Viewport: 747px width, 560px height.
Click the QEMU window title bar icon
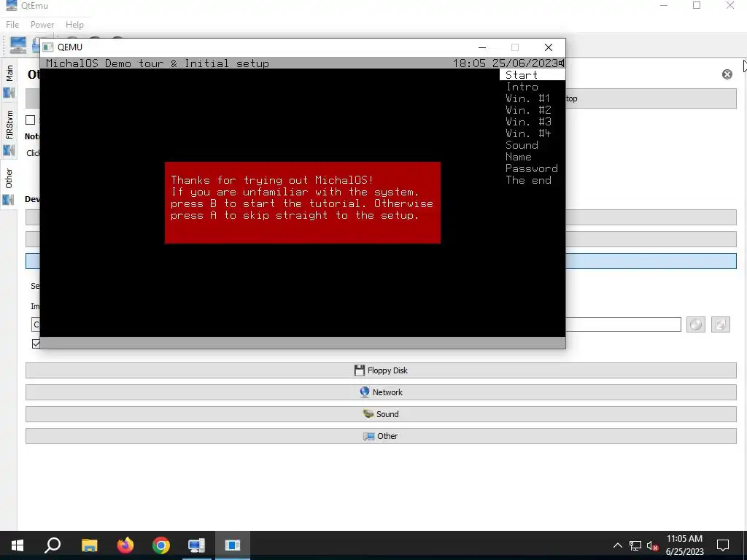click(47, 47)
